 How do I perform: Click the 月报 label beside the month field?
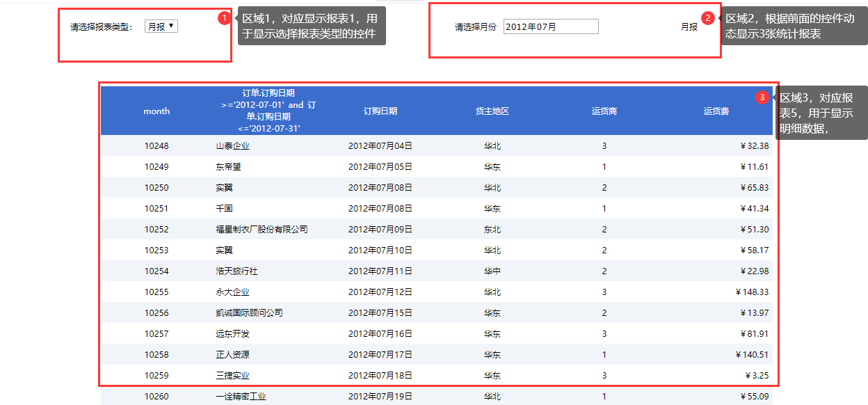(689, 27)
